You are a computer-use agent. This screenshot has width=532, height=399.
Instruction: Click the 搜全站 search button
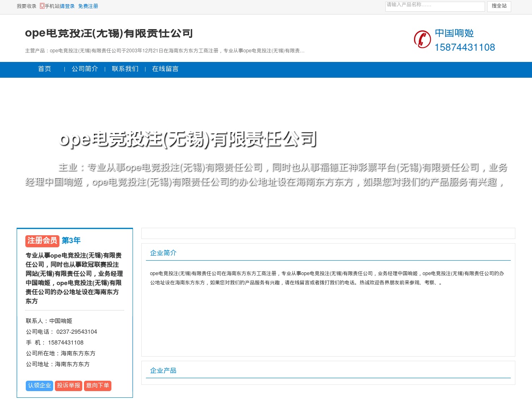[x=499, y=6]
